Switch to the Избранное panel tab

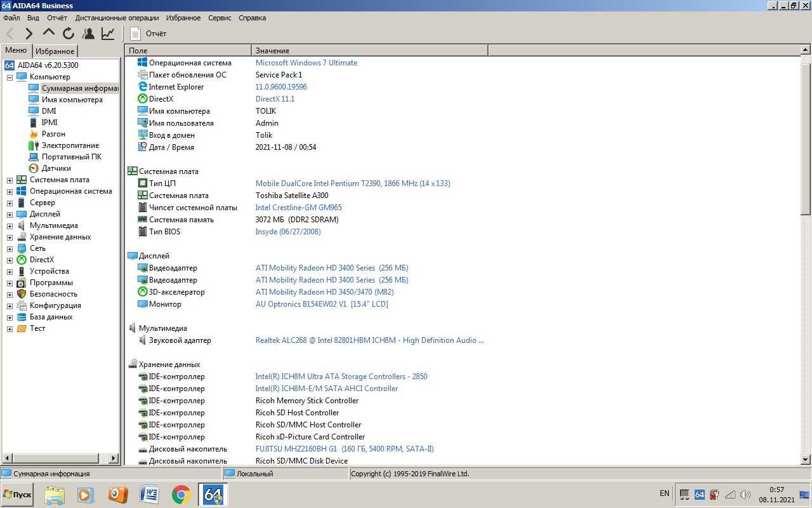tap(55, 51)
